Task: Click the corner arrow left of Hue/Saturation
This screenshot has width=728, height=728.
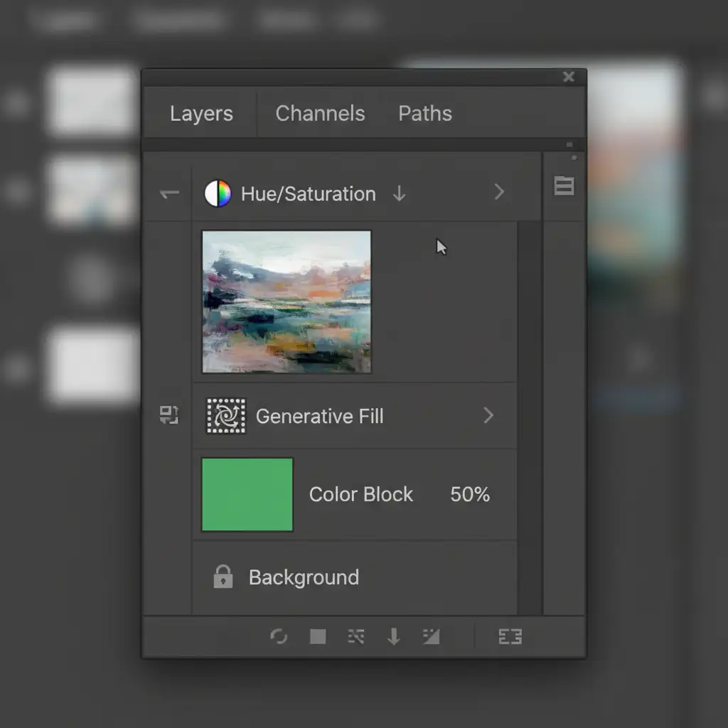Action: (x=169, y=193)
